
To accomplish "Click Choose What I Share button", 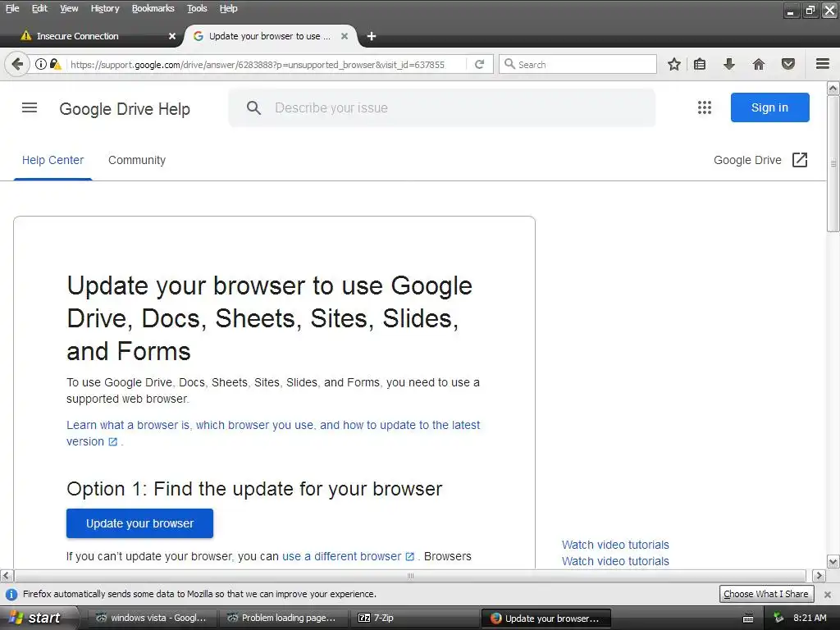I will (766, 594).
